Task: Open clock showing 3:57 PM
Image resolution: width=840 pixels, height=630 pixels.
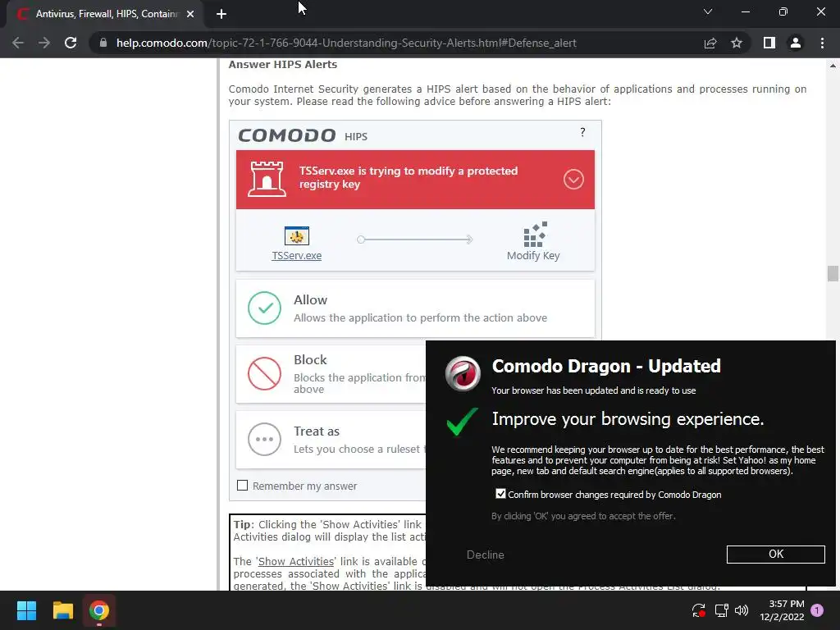Action: [782, 610]
